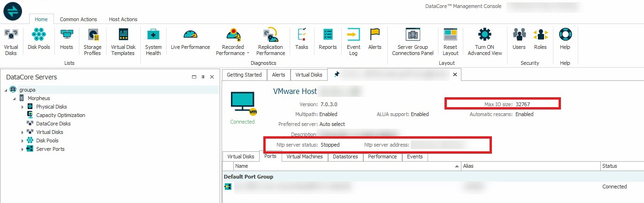Screen dimensions: 644x203
Task: Open Storage Profiles
Action: coord(92,41)
